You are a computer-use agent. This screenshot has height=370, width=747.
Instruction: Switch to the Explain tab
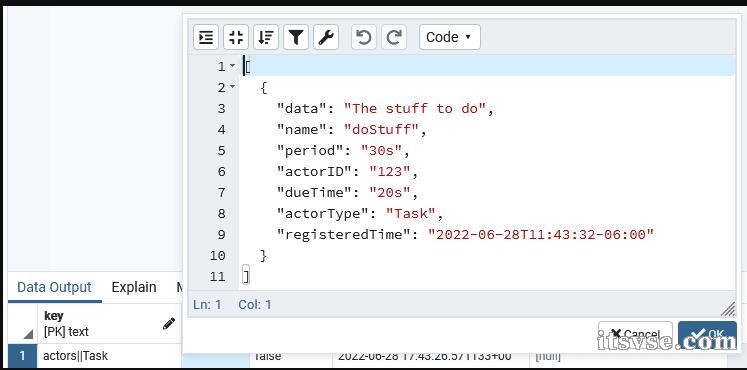[134, 287]
